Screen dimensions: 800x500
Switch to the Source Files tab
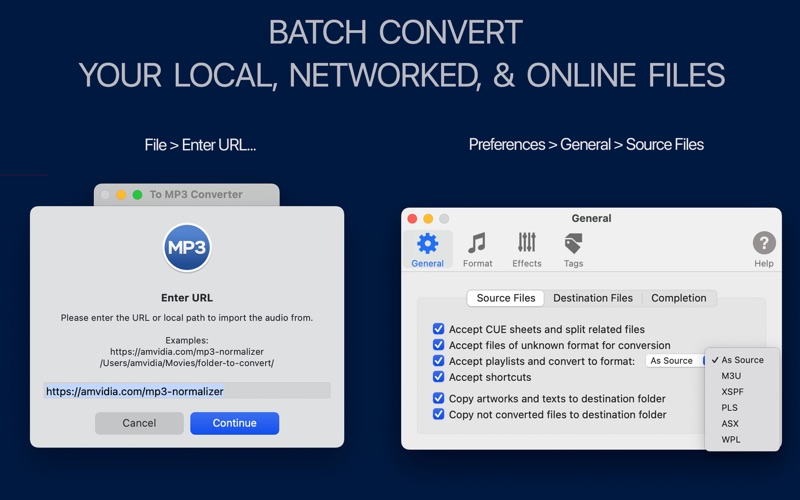click(506, 298)
